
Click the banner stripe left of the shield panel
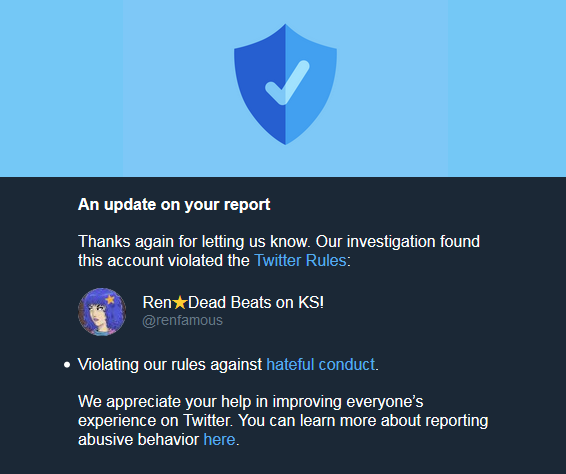[x=61, y=88]
